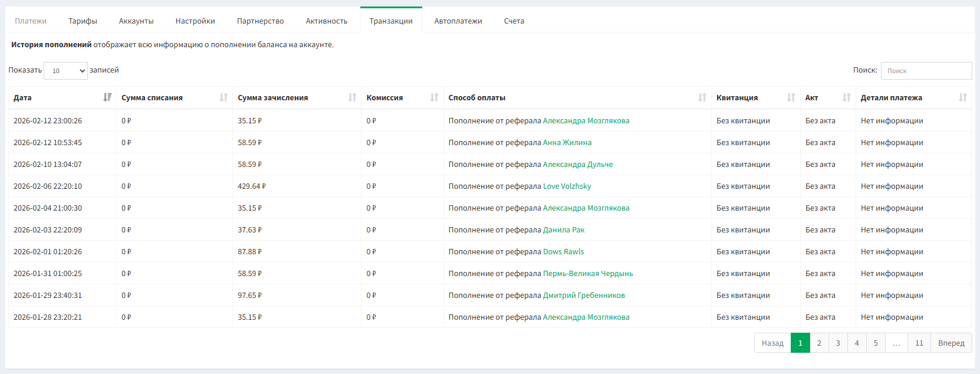Focus the Поиск search input field
Viewport: 980px width, 374px height.
point(926,71)
